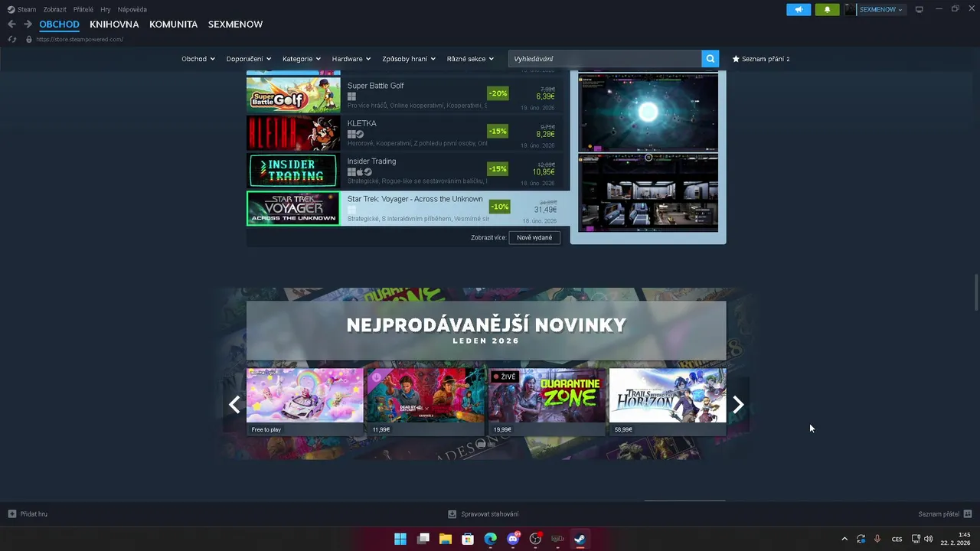Image resolution: width=980 pixels, height=551 pixels.
Task: Open the KLETKA list row
Action: point(408,133)
